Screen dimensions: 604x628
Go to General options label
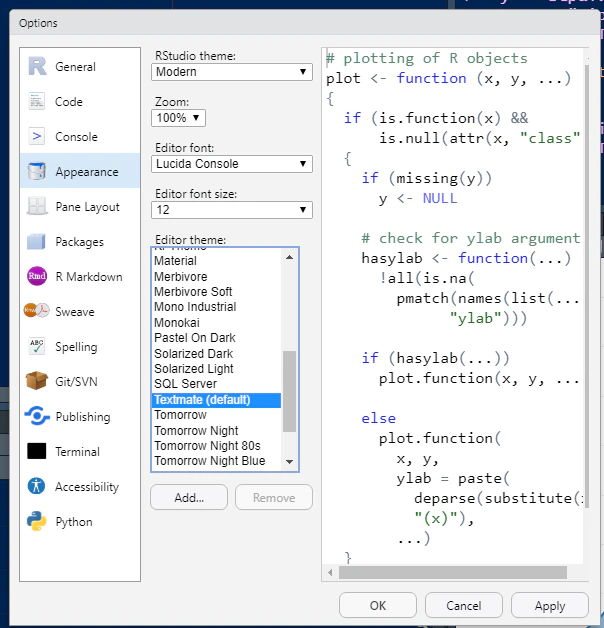[75, 67]
